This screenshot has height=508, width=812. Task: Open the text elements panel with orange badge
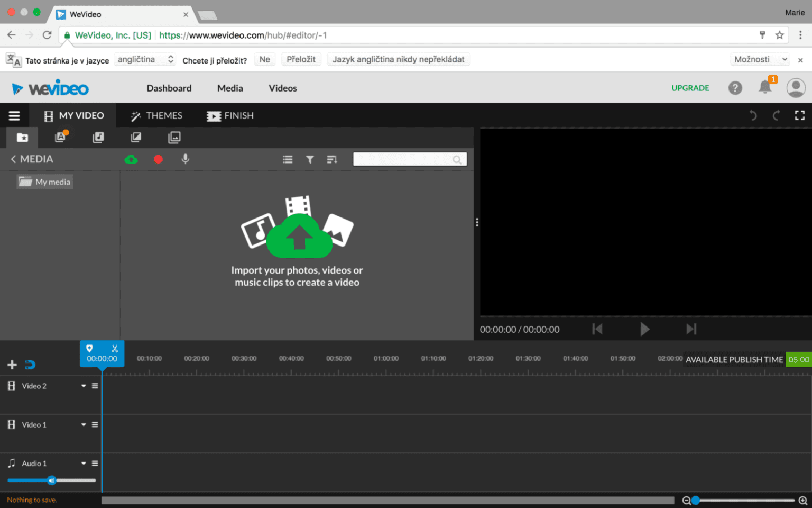pyautogui.click(x=61, y=137)
